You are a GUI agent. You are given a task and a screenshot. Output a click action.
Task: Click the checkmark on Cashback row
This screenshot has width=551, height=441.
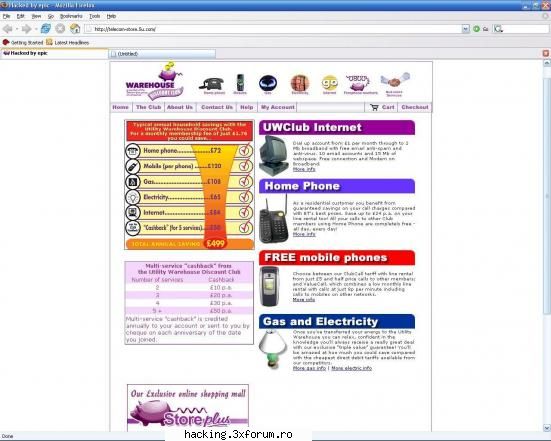pos(245,227)
